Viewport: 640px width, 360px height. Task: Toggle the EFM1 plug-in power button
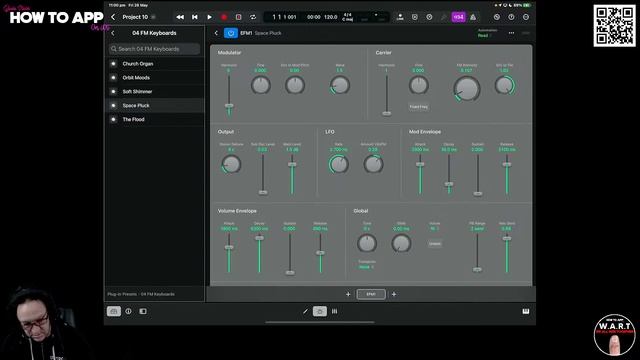pos(231,33)
